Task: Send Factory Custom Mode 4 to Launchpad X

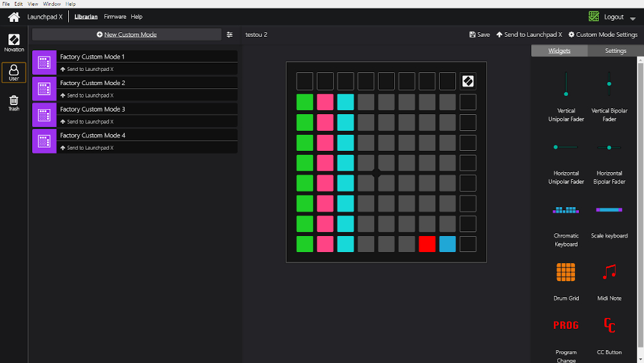Action: [87, 148]
